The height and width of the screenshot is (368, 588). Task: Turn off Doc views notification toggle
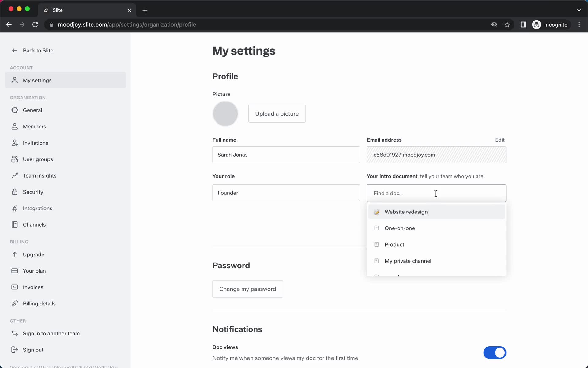coord(495,353)
